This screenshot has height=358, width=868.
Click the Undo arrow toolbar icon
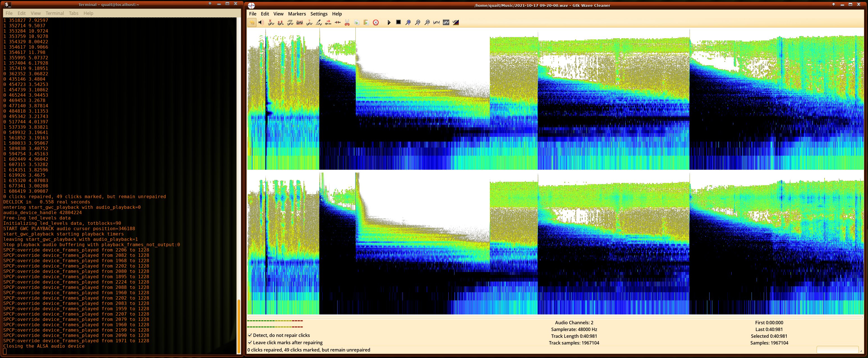[252, 22]
